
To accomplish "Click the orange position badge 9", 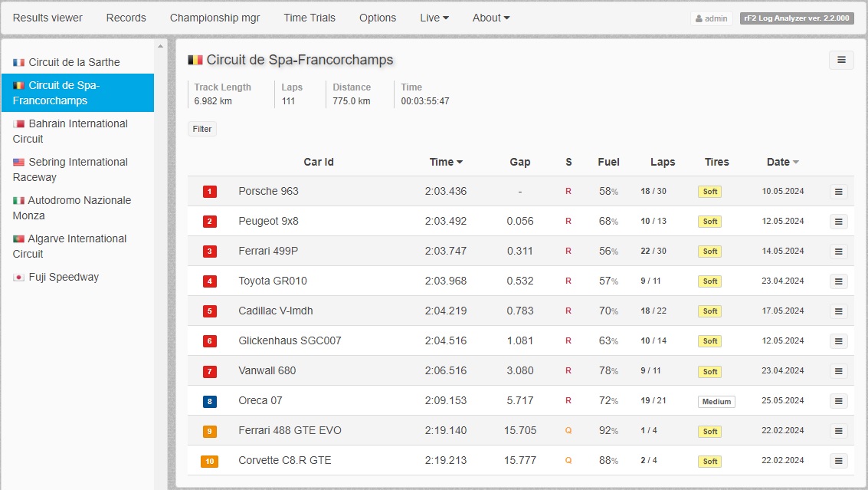I will coord(210,431).
